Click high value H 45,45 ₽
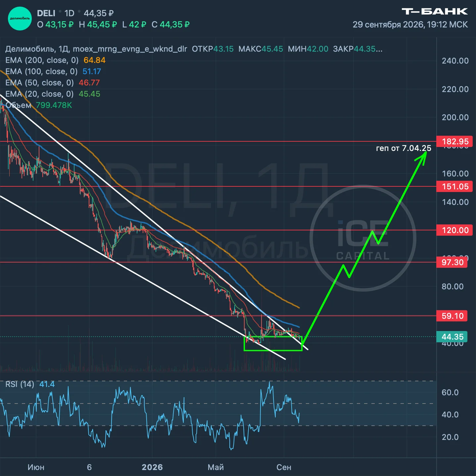Image resolution: width=476 pixels, height=476 pixels. click(x=98, y=24)
